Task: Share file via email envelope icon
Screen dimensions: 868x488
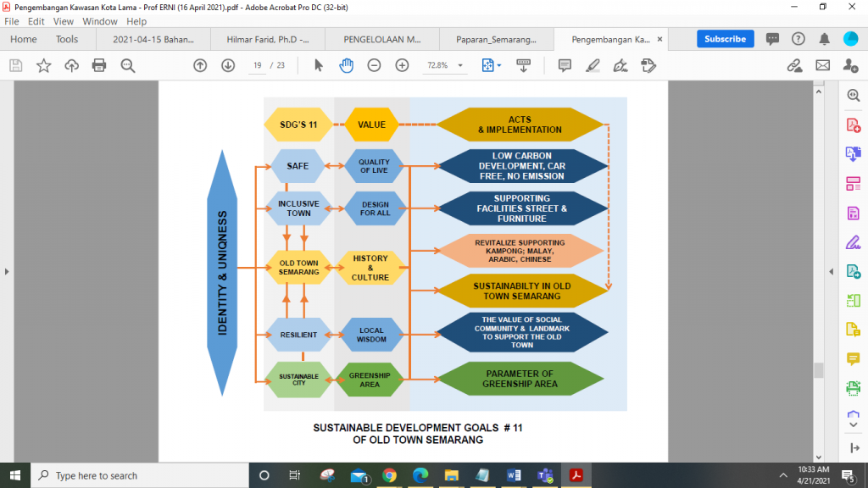Action: click(822, 65)
